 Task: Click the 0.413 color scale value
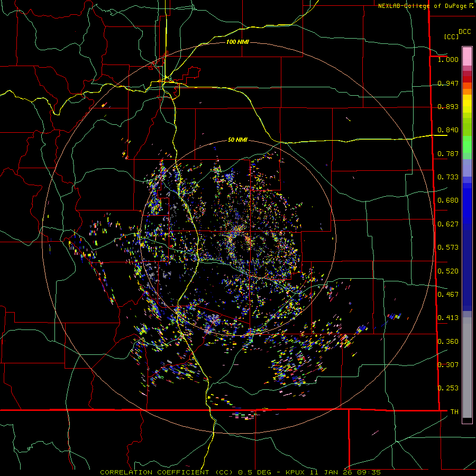pyautogui.click(x=448, y=318)
